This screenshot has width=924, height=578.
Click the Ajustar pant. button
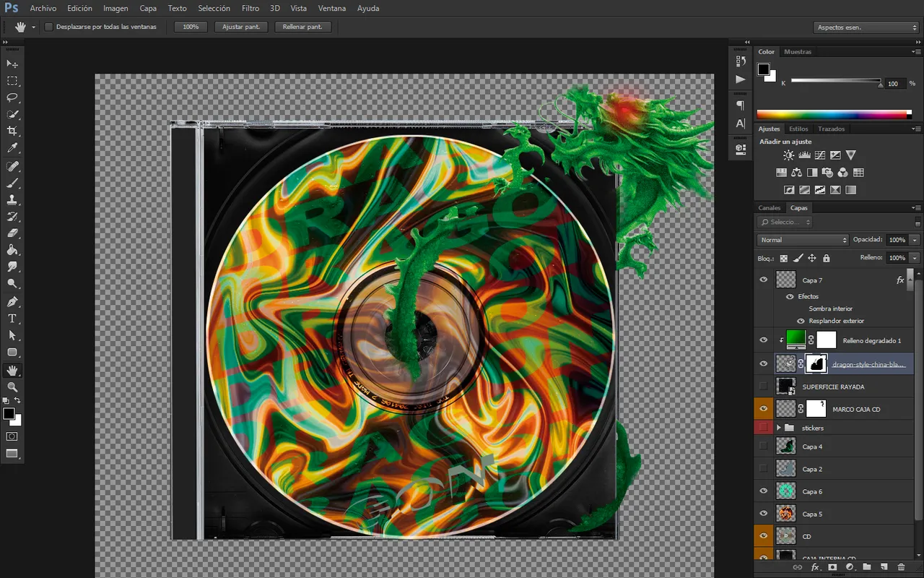pos(241,27)
